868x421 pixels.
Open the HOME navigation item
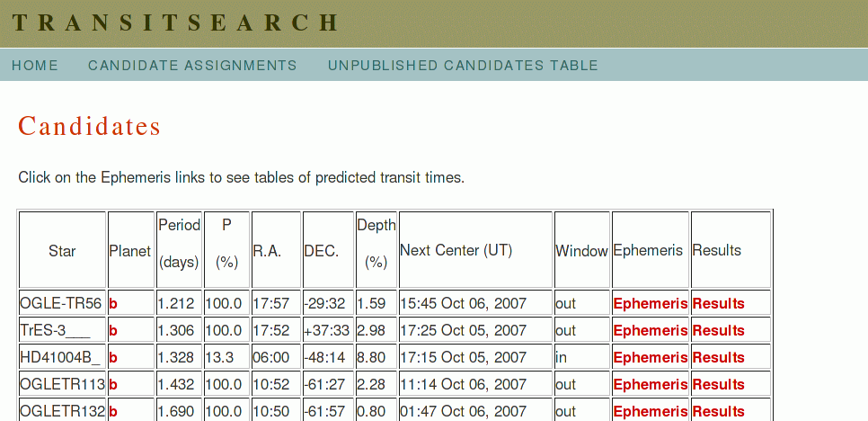coord(35,66)
